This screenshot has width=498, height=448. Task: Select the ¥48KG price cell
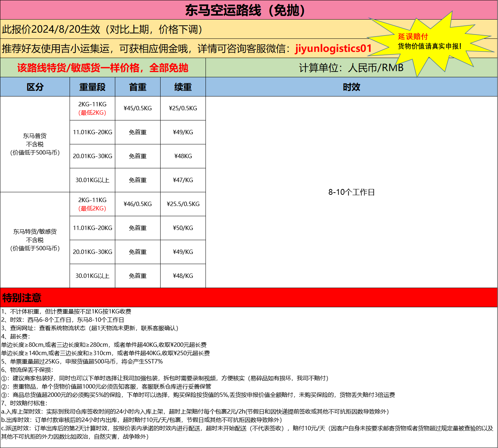[183, 156]
